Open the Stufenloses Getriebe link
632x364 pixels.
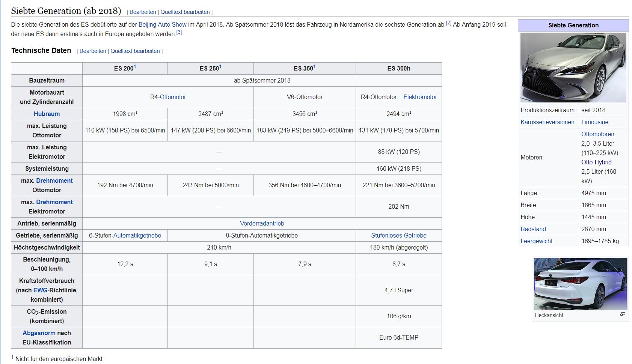[398, 235]
